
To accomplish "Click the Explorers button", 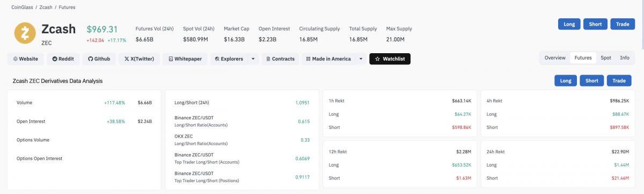I will (229, 59).
